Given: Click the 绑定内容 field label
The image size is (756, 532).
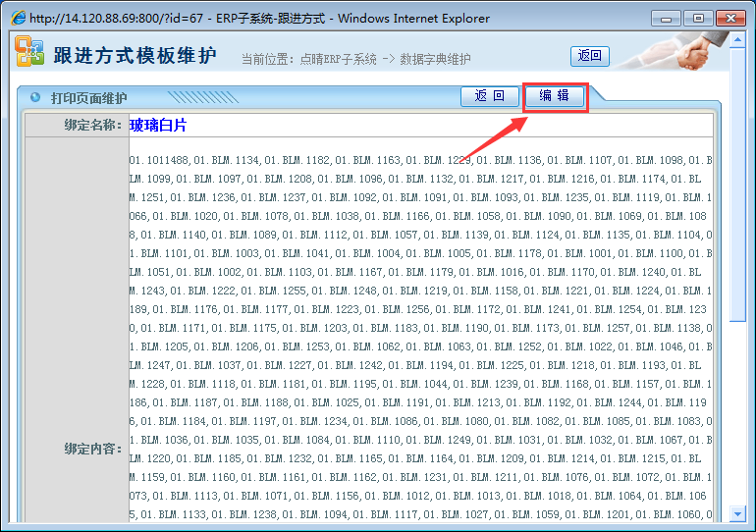Looking at the screenshot, I should [x=92, y=449].
